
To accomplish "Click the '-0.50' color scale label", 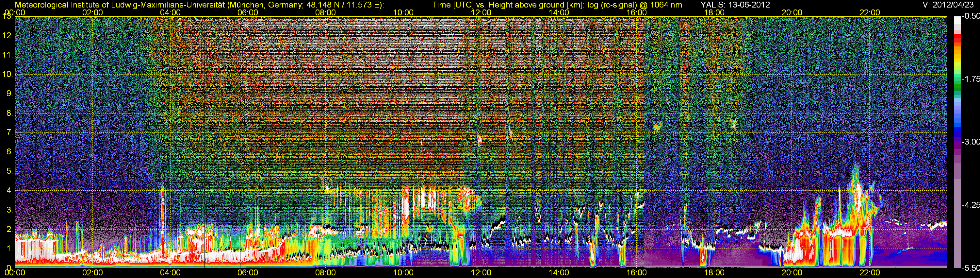I will pos(971,16).
